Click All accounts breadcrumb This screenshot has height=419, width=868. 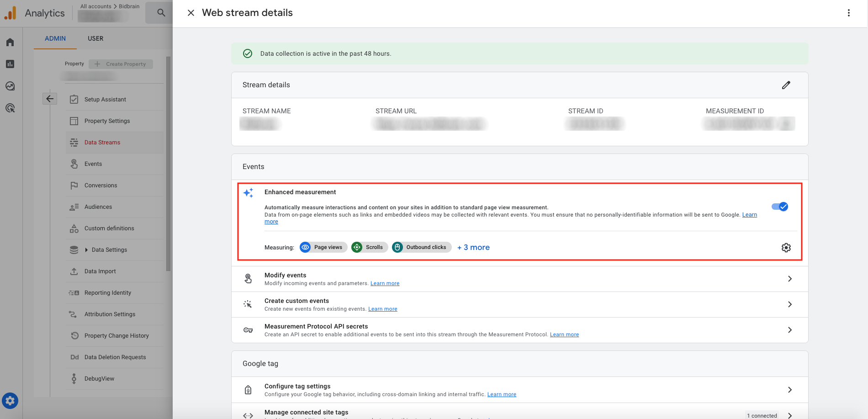[x=96, y=6]
